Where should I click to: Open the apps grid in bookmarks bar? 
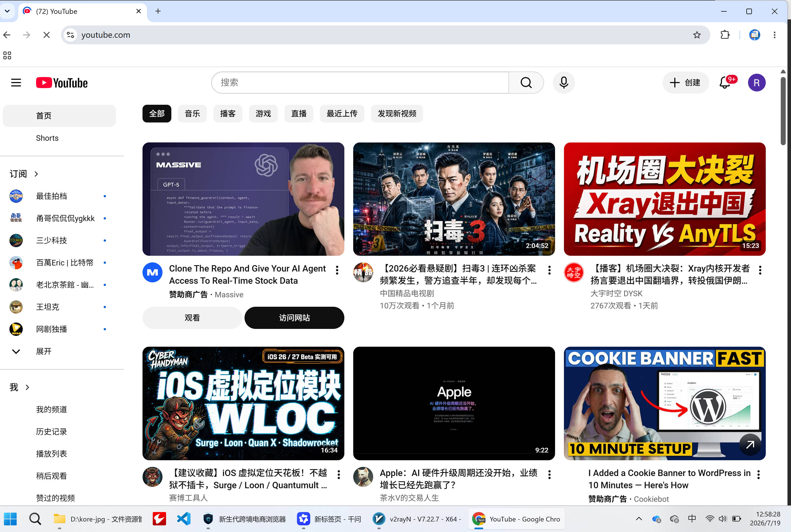[x=7, y=55]
